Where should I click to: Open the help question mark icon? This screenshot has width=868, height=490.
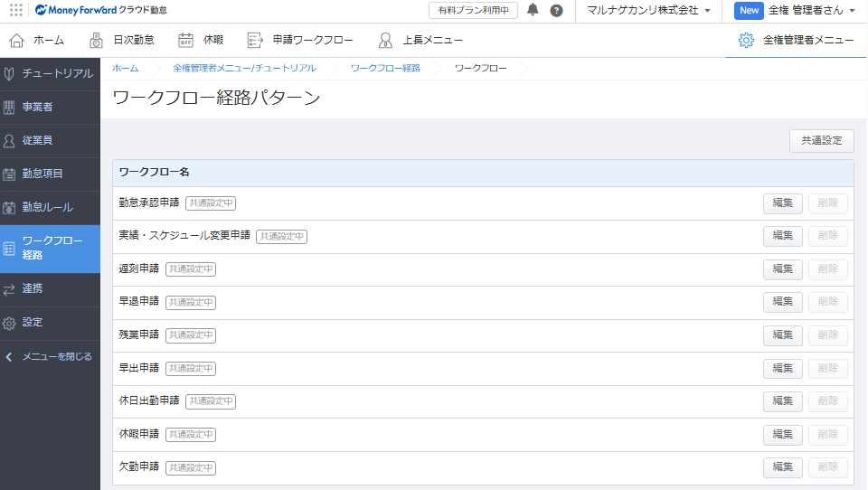(x=556, y=11)
